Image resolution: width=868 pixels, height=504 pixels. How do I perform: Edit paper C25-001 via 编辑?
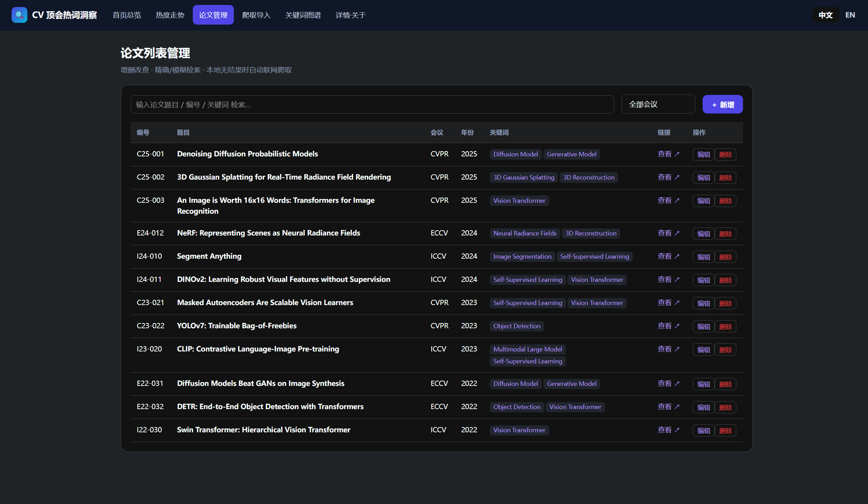703,155
